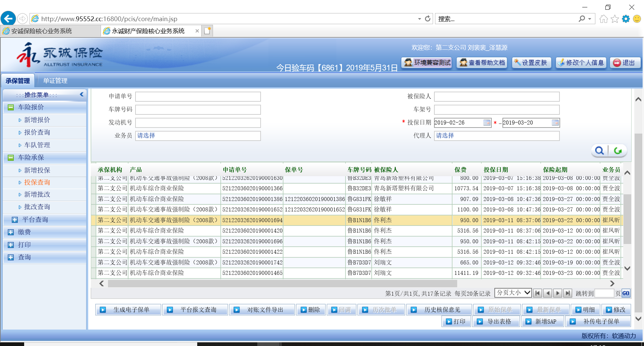Open 批改查询 in the left menu
644x346 pixels.
pyautogui.click(x=37, y=207)
